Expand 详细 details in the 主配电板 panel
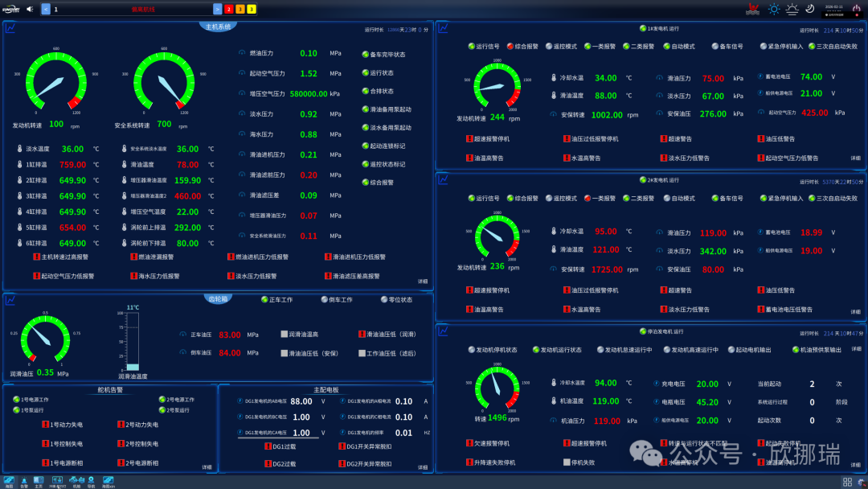 click(423, 467)
